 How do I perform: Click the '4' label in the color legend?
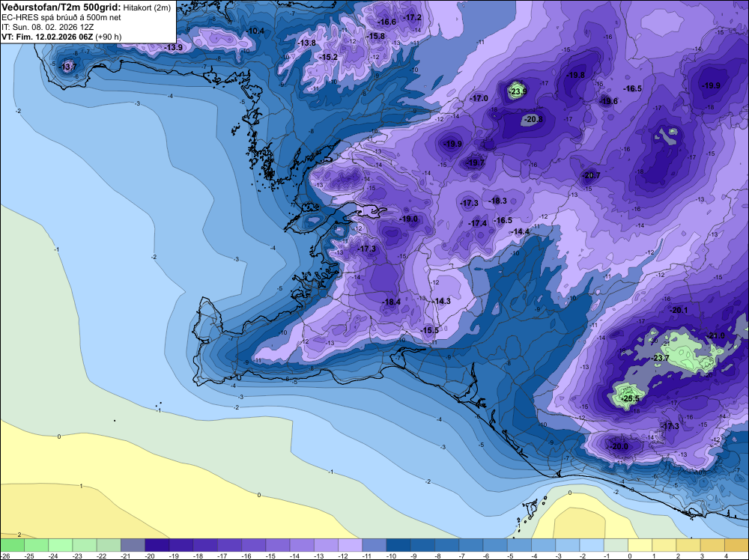(x=727, y=556)
